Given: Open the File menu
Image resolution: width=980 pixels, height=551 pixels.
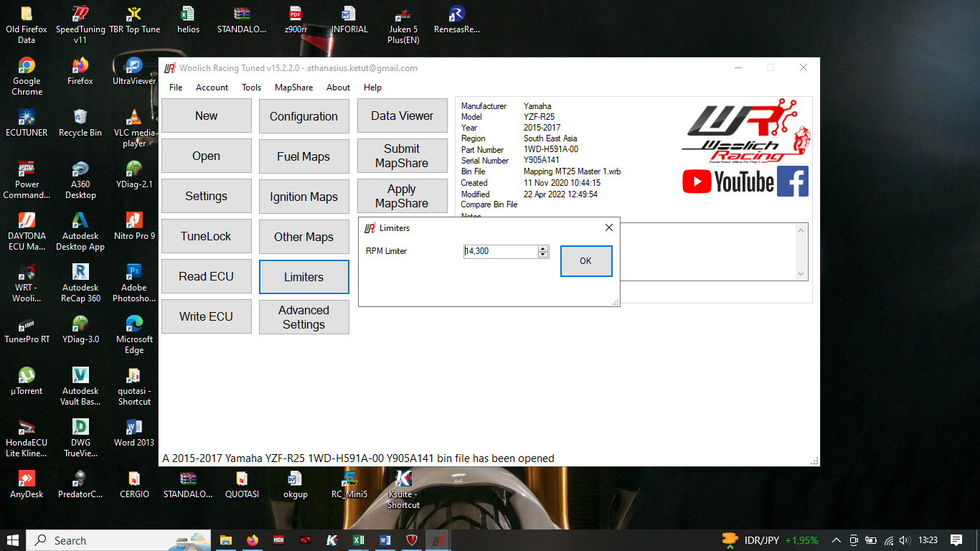Looking at the screenshot, I should point(176,88).
